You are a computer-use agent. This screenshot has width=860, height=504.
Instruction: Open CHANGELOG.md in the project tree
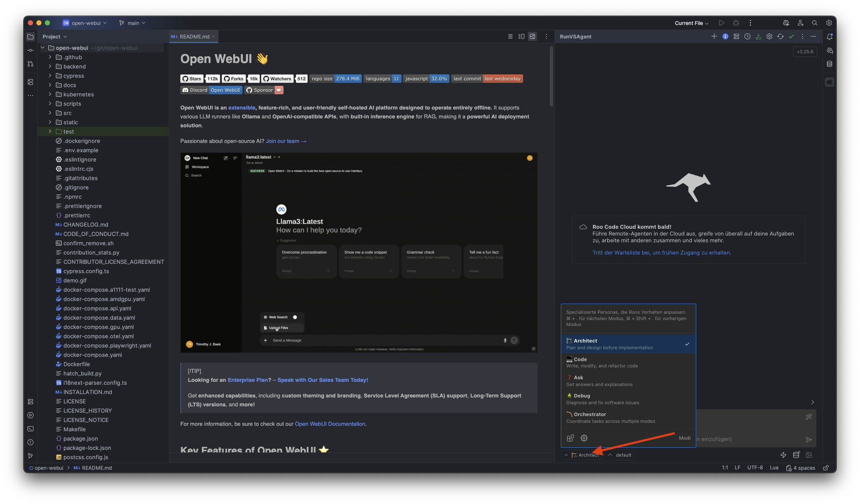pos(85,225)
